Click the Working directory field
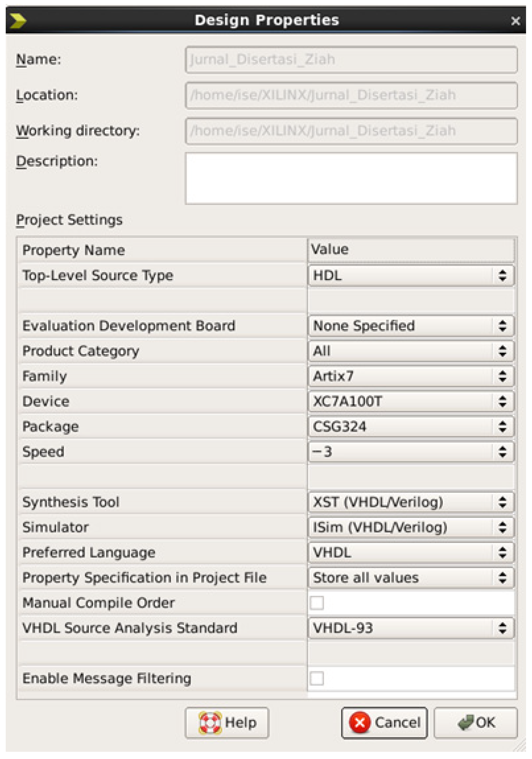The image size is (532, 759). tap(351, 131)
